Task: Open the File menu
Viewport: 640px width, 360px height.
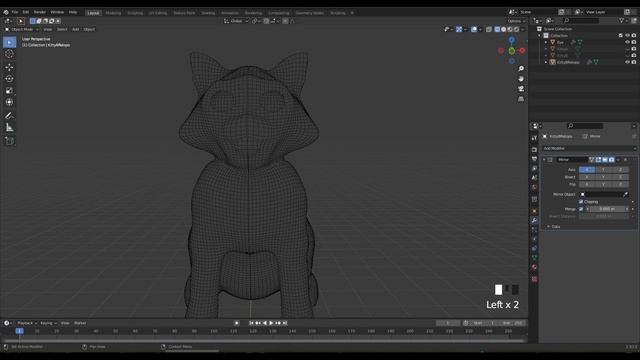Action: click(x=15, y=12)
